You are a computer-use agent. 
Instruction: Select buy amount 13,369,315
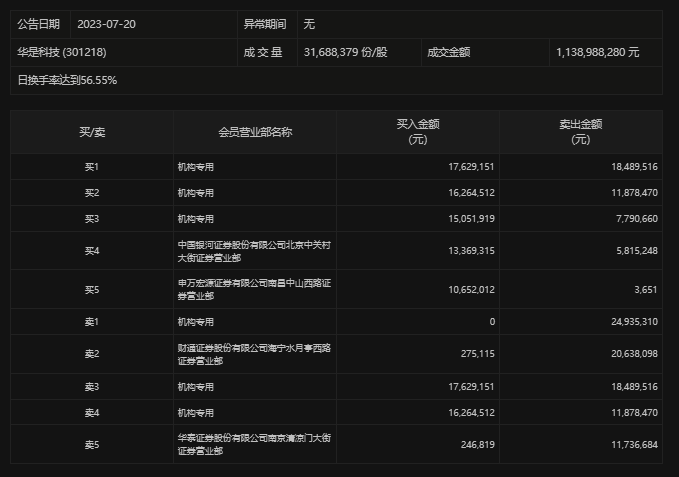tap(471, 251)
